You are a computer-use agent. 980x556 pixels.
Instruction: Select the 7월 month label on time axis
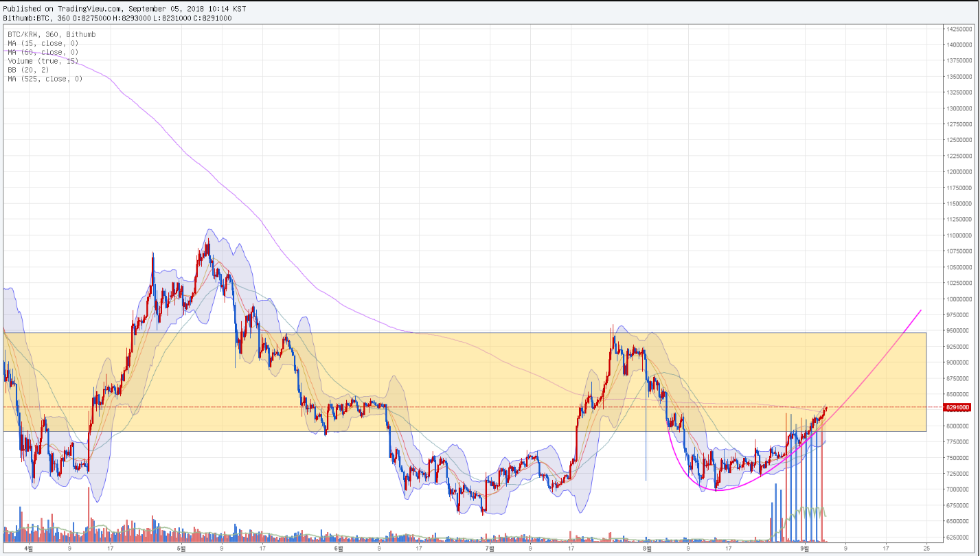tap(490, 548)
